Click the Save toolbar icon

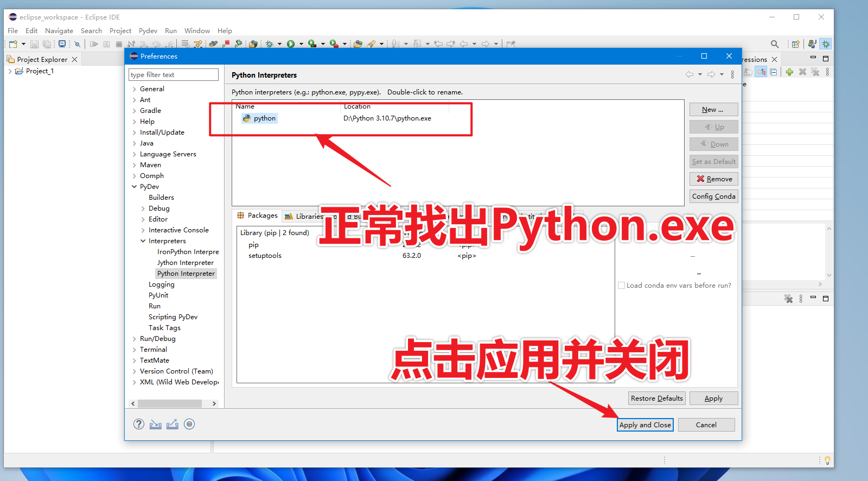coord(34,44)
